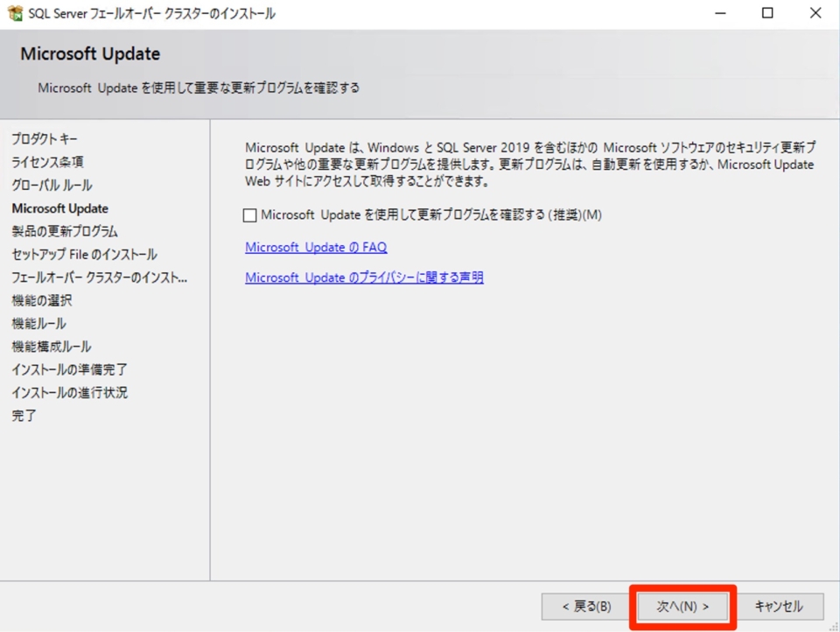Select 機能の選択 step in sidebar
Image resolution: width=840 pixels, height=632 pixels.
click(42, 300)
